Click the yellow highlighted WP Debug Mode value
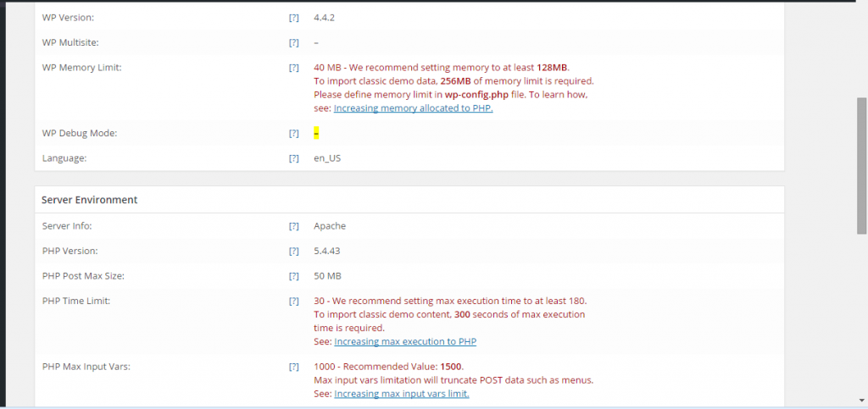 pos(316,134)
